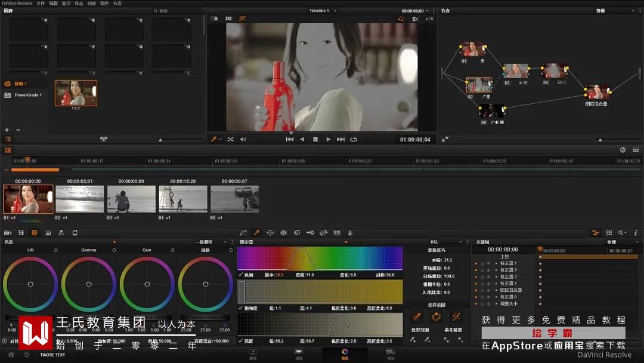Open the 文件 (File) menu

[x=41, y=3]
